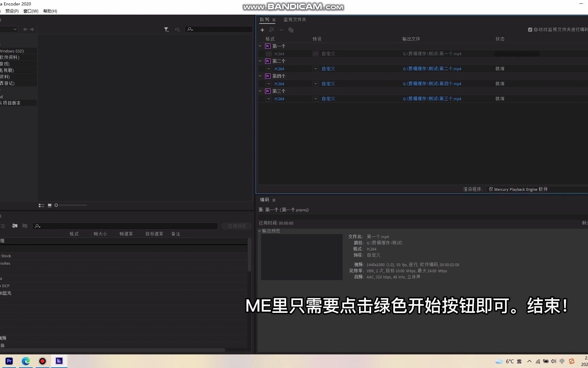This screenshot has height=368, width=588.
Task: Click the filter funnel icon in media browser
Action: click(166, 30)
